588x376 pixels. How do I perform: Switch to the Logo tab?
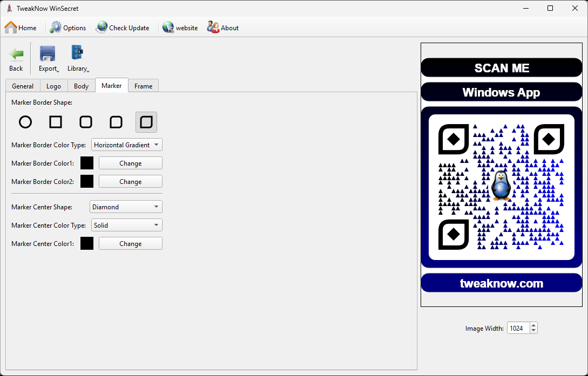pyautogui.click(x=53, y=86)
